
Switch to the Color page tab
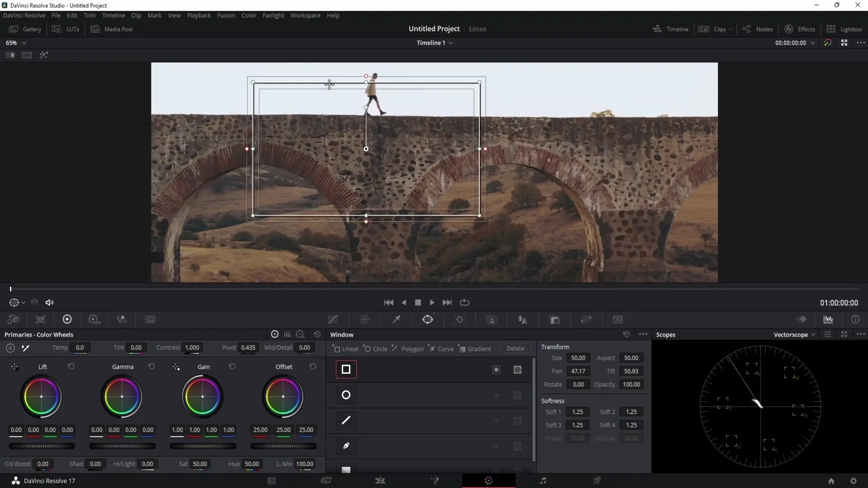pyautogui.click(x=488, y=481)
